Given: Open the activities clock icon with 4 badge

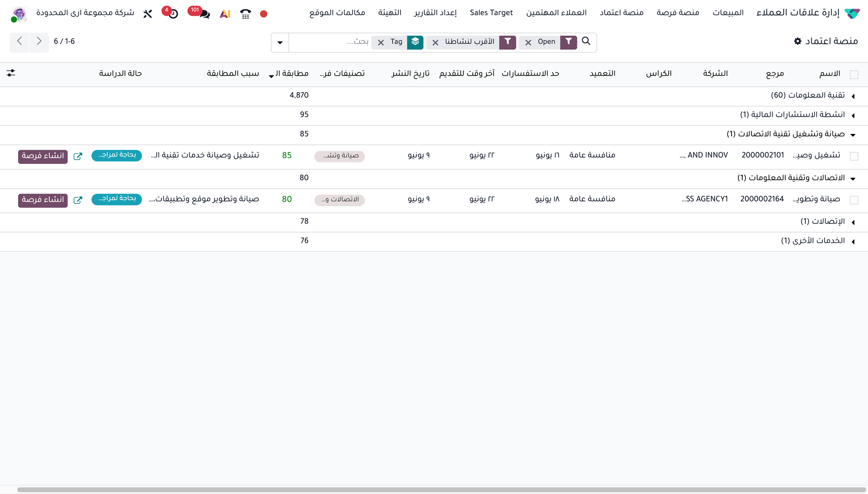Looking at the screenshot, I should click(172, 14).
